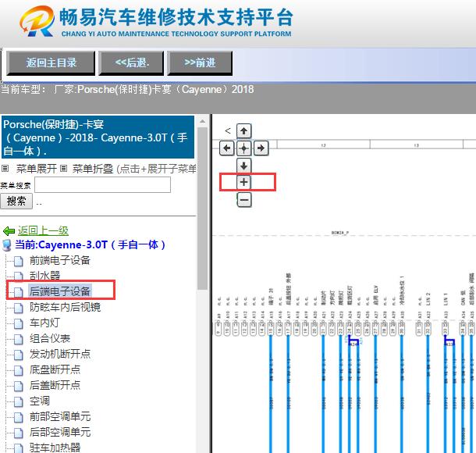Screen dimensions: 476x453
Task: Open 底盘断开点 in the tree
Action: [55, 369]
